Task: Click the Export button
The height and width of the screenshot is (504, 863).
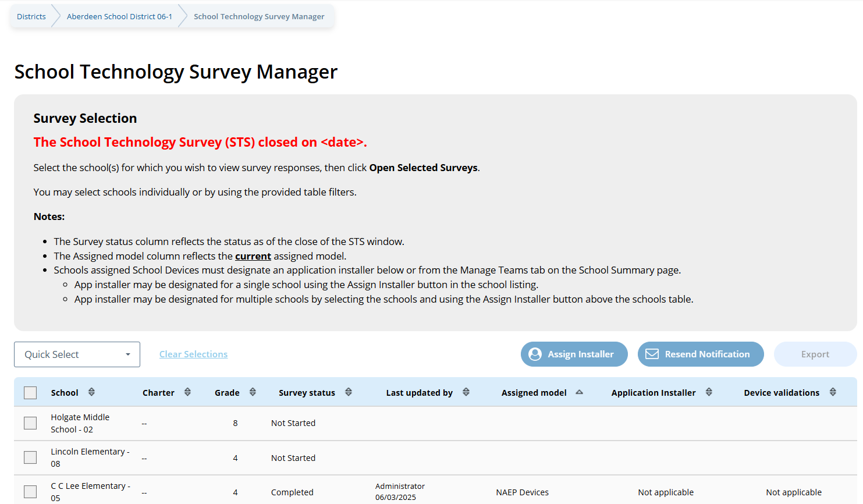Action: pyautogui.click(x=815, y=354)
